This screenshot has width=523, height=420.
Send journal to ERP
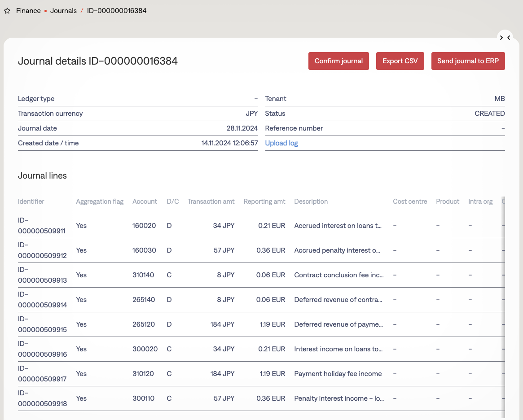pos(468,61)
